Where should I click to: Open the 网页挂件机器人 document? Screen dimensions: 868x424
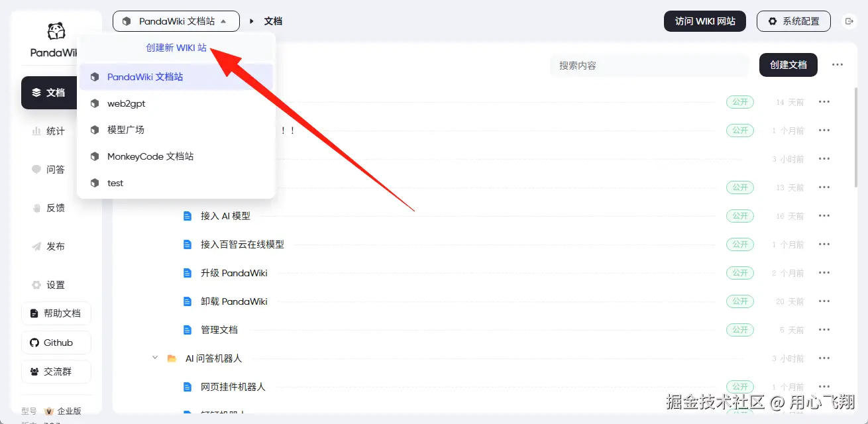(x=233, y=387)
